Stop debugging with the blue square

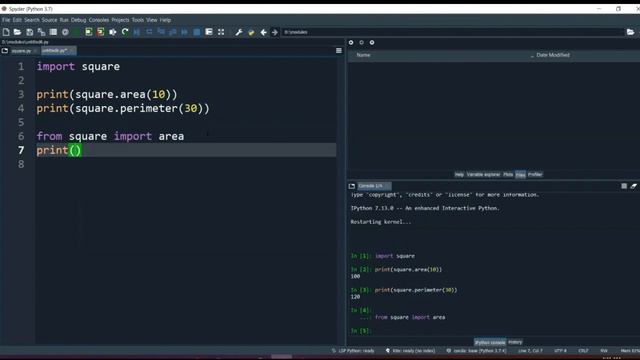(x=197, y=32)
